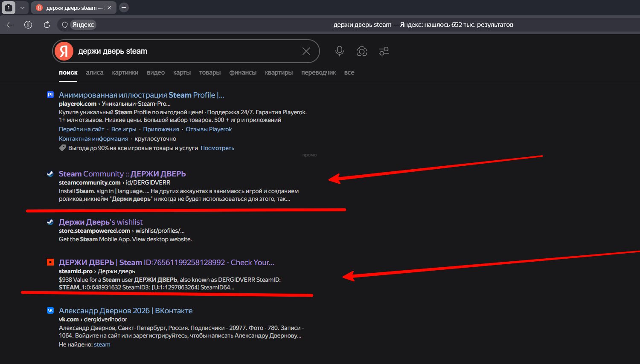The image size is (640, 364).
Task: Open the 'переводчик' tab
Action: 319,72
